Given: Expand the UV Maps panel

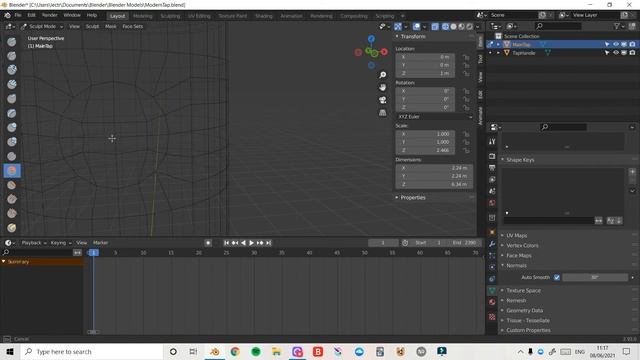Looking at the screenshot, I should tap(516, 236).
